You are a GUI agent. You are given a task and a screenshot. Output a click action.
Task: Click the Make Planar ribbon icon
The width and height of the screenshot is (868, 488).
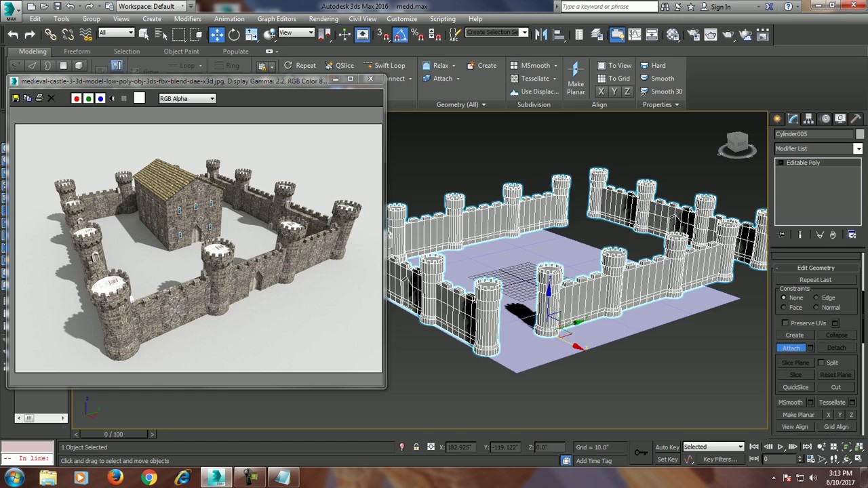click(x=576, y=79)
